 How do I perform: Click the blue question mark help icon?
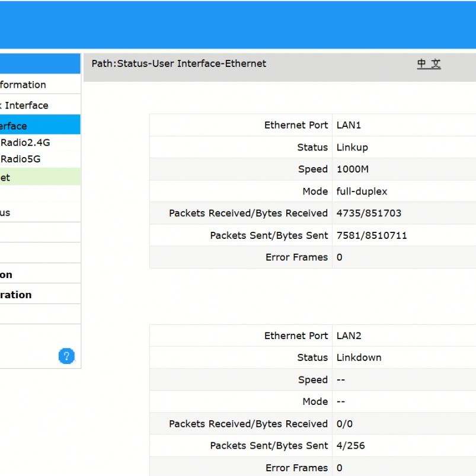tap(66, 356)
